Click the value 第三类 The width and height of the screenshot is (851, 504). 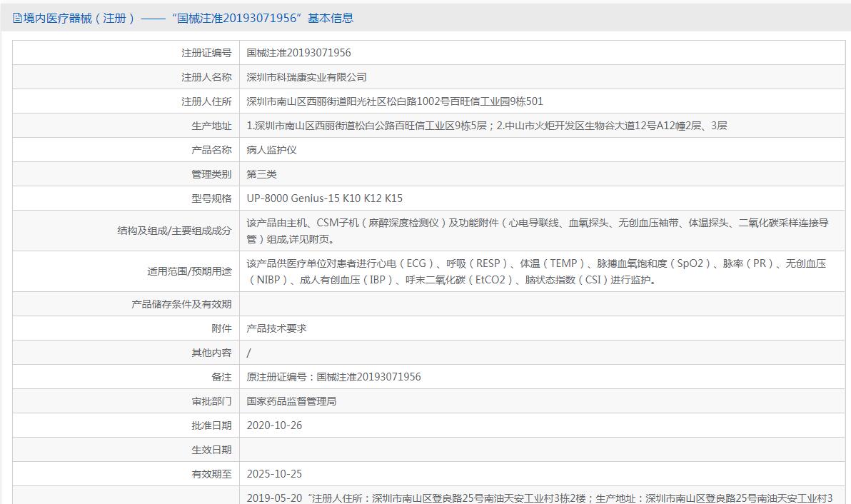click(x=261, y=174)
